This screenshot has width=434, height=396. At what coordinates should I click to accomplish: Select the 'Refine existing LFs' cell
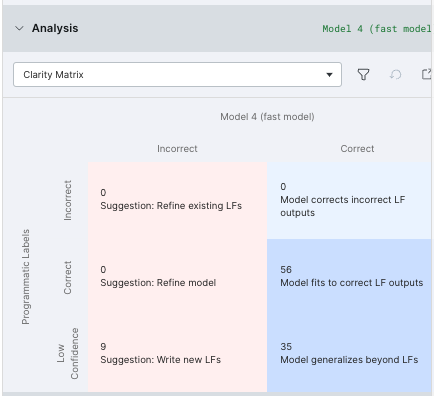click(177, 201)
